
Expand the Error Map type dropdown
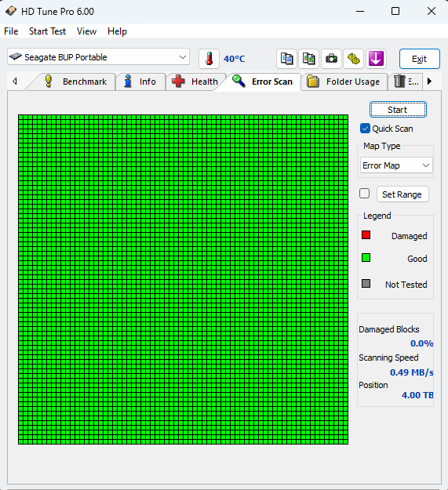[x=396, y=165]
